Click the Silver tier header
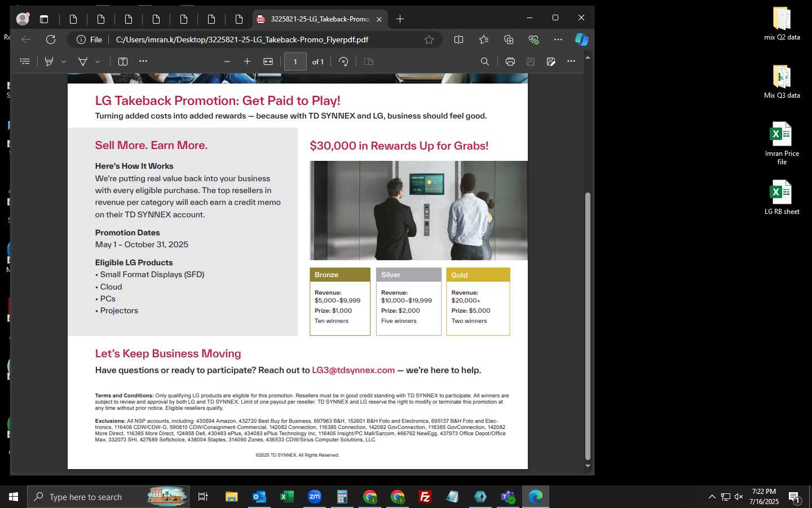This screenshot has height=508, width=812. click(x=409, y=275)
